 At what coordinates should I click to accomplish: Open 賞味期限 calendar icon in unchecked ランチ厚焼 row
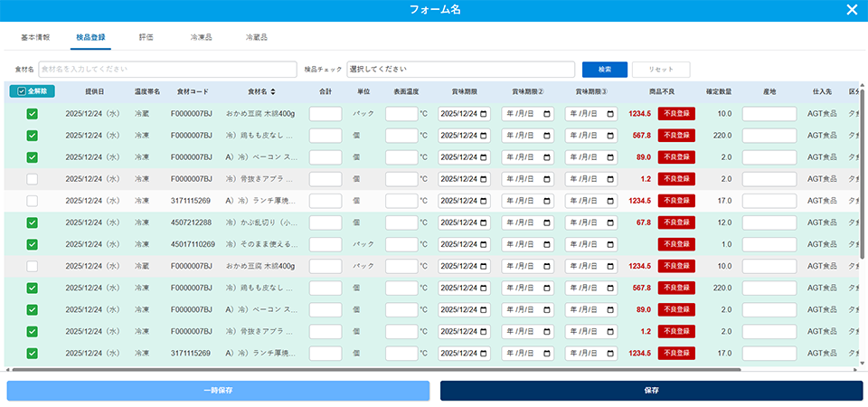coord(484,201)
